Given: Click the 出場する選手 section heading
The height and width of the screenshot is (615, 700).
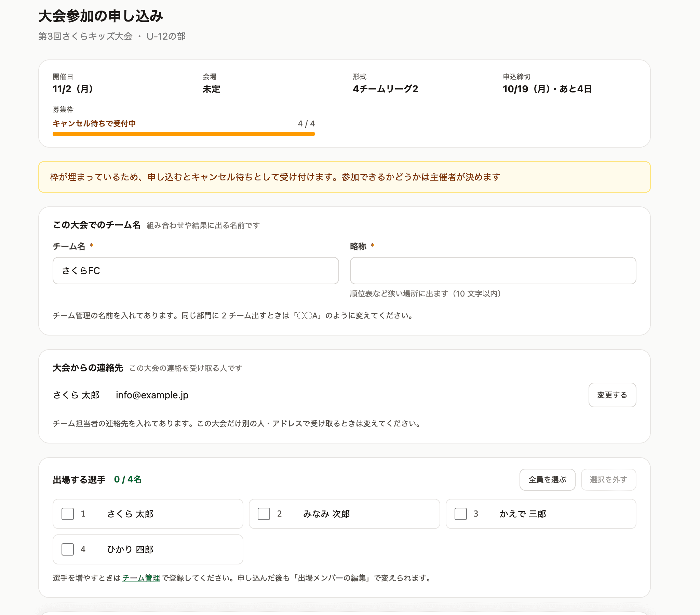Looking at the screenshot, I should tap(79, 480).
